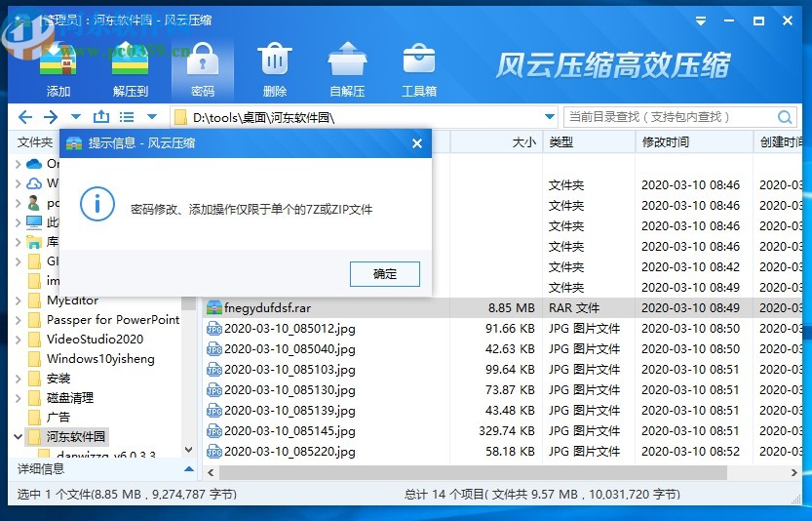This screenshot has height=521, width=812.
Task: Click the go-up-one-level folder icon
Action: tap(101, 117)
